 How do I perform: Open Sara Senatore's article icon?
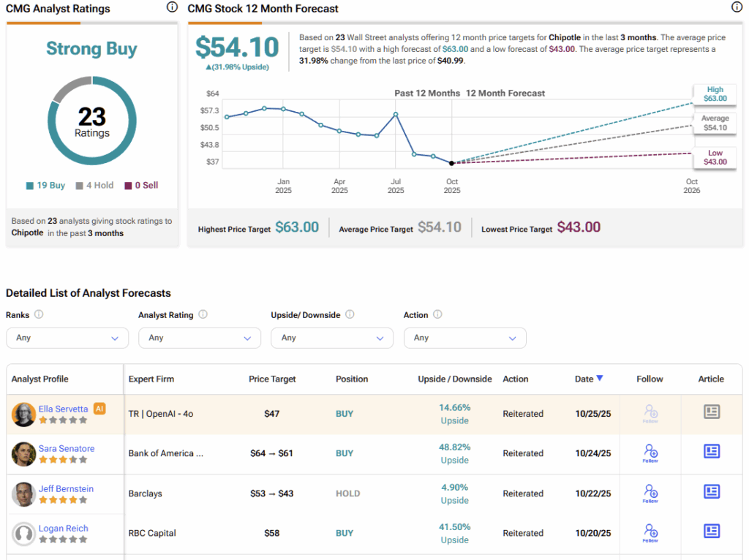tap(711, 452)
